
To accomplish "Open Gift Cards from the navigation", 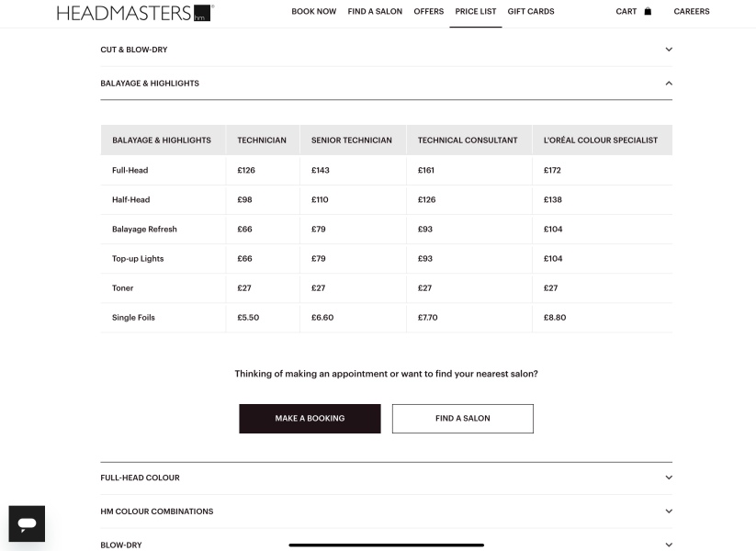I will pos(531,12).
